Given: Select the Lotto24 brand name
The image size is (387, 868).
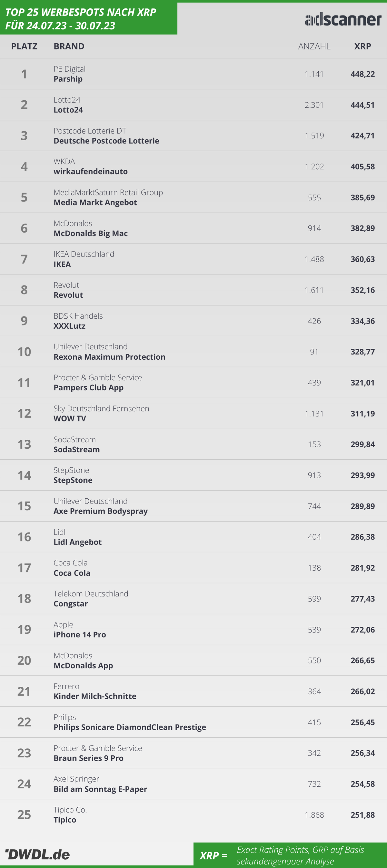Looking at the screenshot, I should [x=68, y=110].
